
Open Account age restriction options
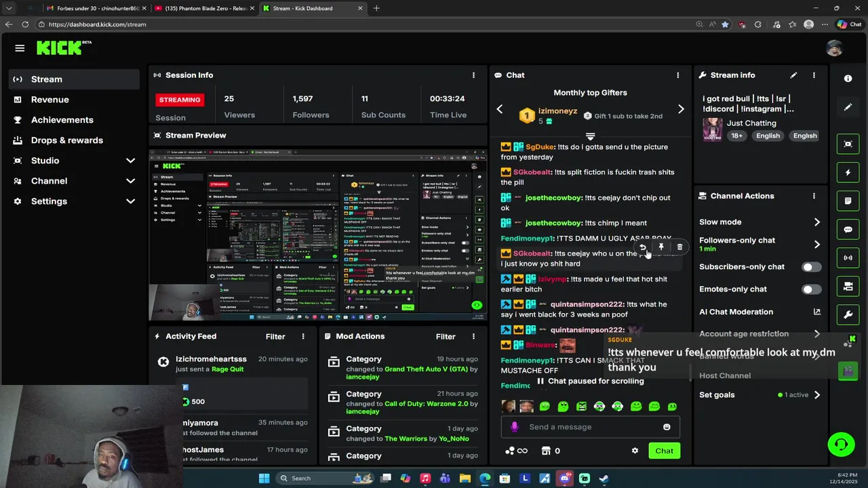[x=816, y=334]
